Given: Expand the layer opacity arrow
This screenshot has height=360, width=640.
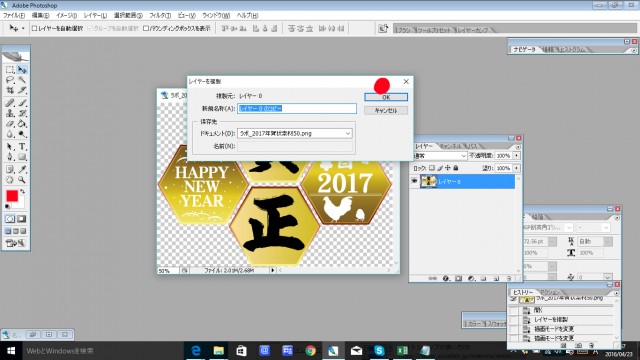Looking at the screenshot, I should pyautogui.click(x=517, y=156).
